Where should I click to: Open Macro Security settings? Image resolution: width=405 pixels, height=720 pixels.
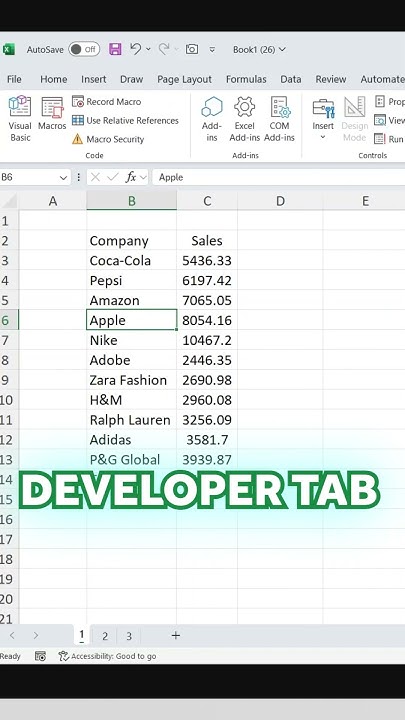[x=108, y=139]
